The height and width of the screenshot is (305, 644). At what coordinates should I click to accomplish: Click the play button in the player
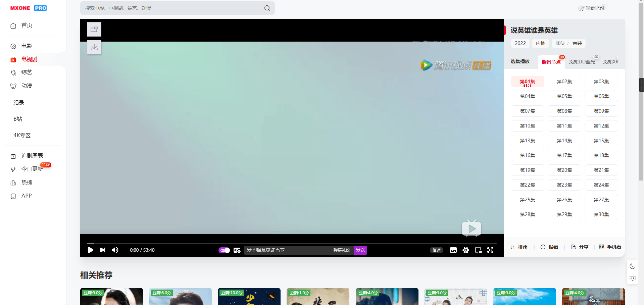tap(90, 250)
